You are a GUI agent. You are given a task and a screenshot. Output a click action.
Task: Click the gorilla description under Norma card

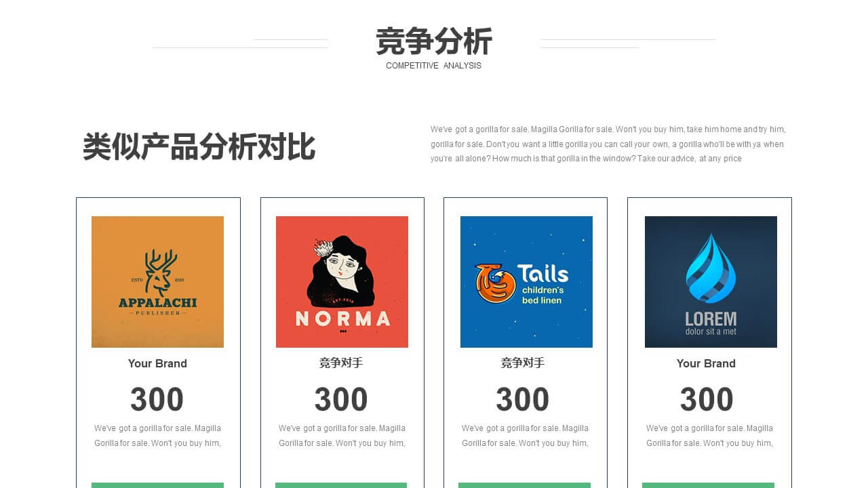[x=342, y=436]
